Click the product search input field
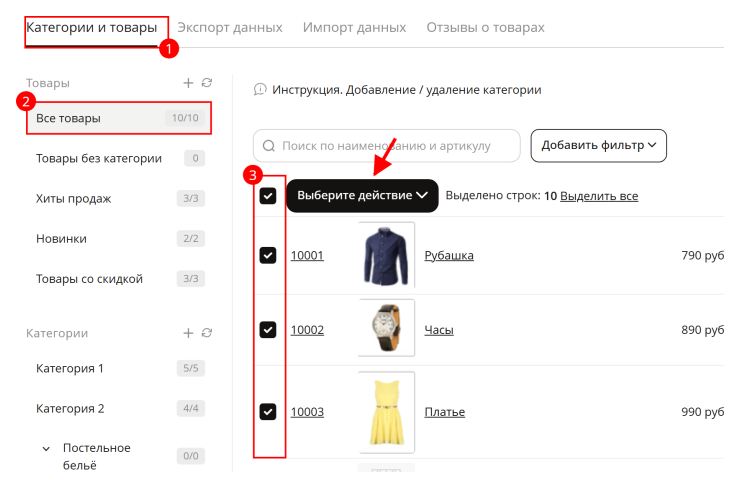Screen dimensions: 740x485 pyautogui.click(x=387, y=146)
